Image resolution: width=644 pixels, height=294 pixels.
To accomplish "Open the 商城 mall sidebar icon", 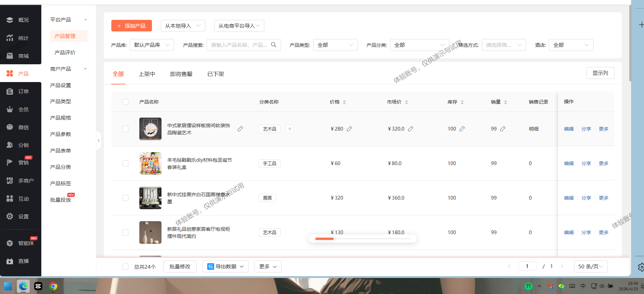I will pyautogui.click(x=10, y=56).
